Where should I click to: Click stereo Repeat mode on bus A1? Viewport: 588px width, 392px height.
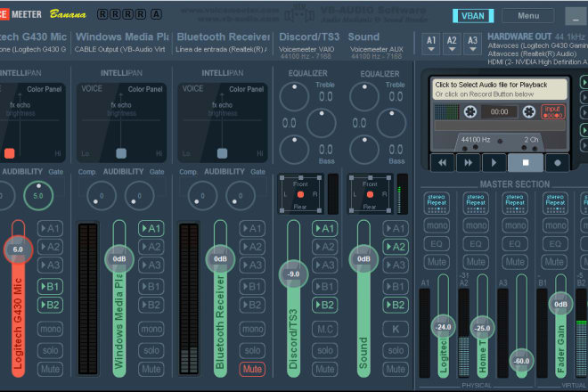coord(437,203)
